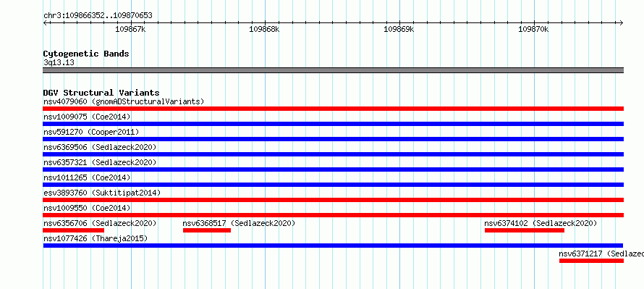Open the nsv1009075 (Coe2014) label

(87, 117)
